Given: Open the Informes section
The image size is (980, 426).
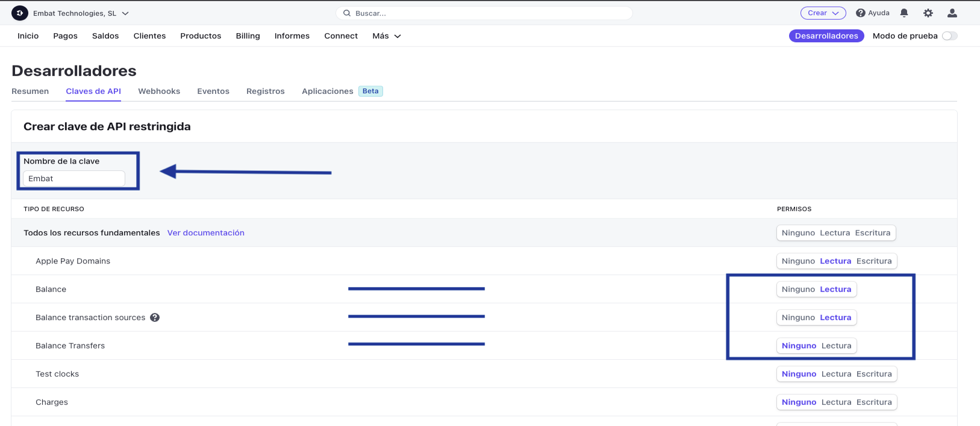Looking at the screenshot, I should tap(292, 36).
